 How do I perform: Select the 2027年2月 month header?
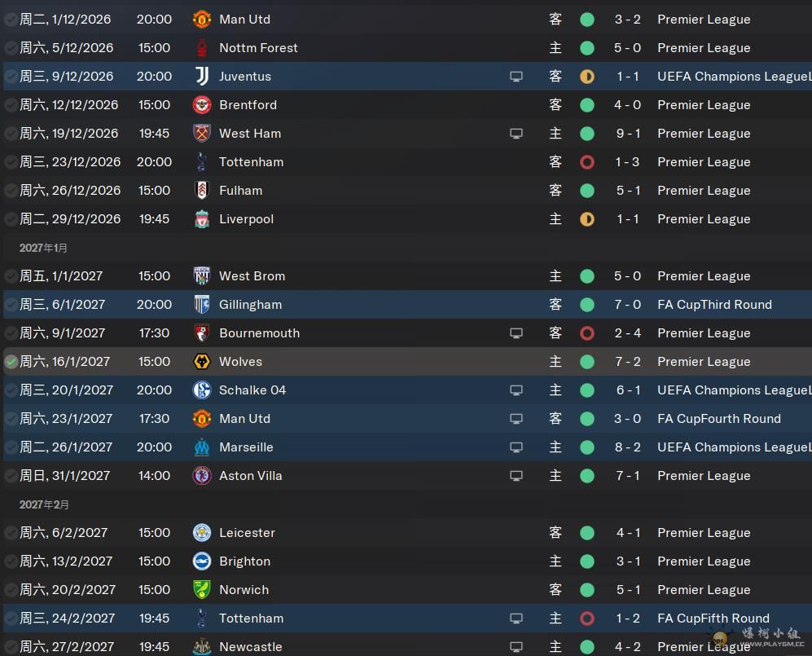point(44,504)
